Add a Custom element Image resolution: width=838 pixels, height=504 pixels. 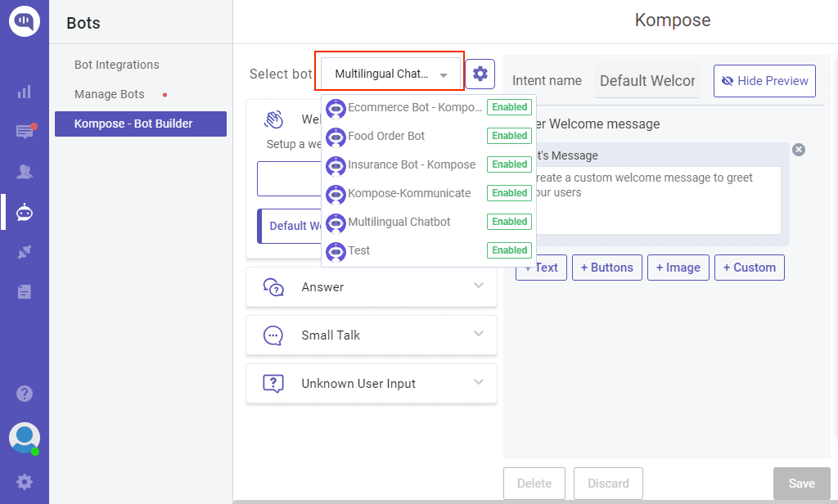(x=750, y=268)
